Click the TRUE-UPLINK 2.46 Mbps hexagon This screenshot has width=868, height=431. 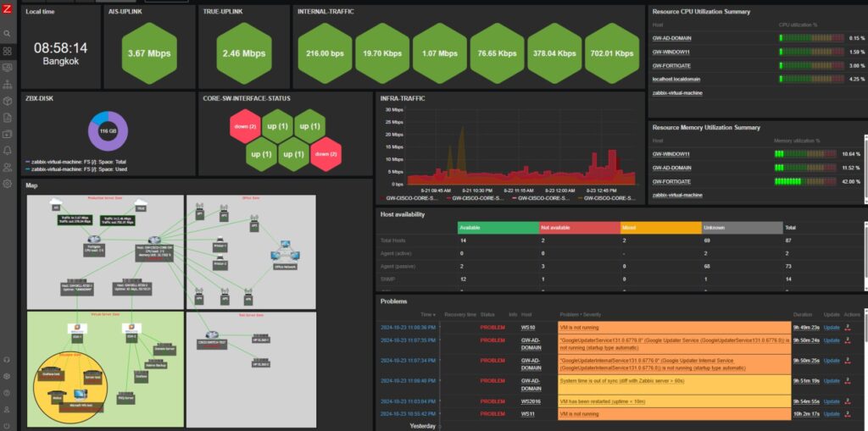(244, 53)
